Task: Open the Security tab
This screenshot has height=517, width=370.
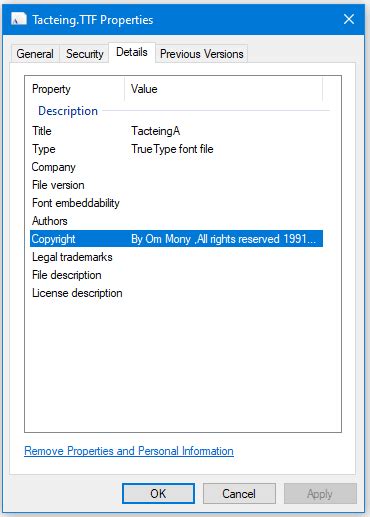Action: tap(85, 54)
